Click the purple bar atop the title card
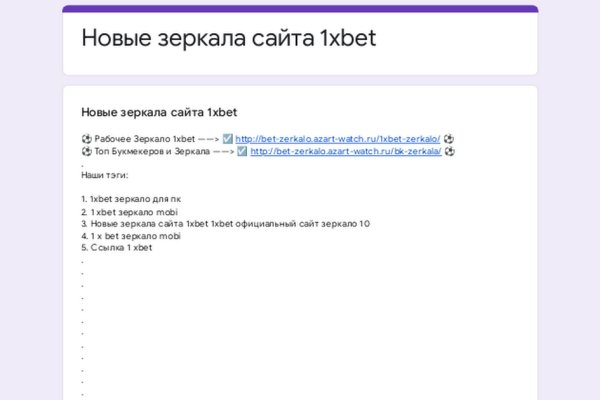This screenshot has width=600, height=400. pyautogui.click(x=300, y=9)
